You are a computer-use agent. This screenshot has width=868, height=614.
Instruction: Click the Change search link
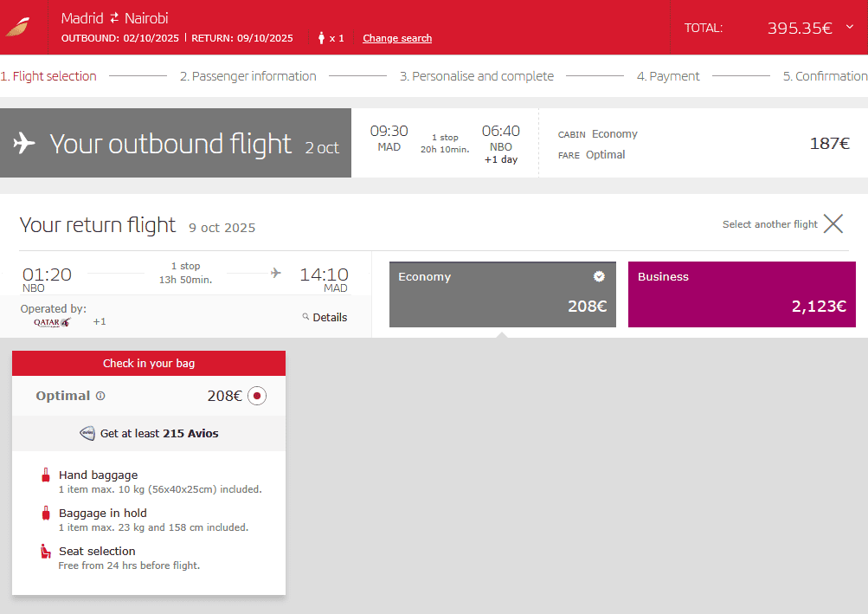[397, 38]
